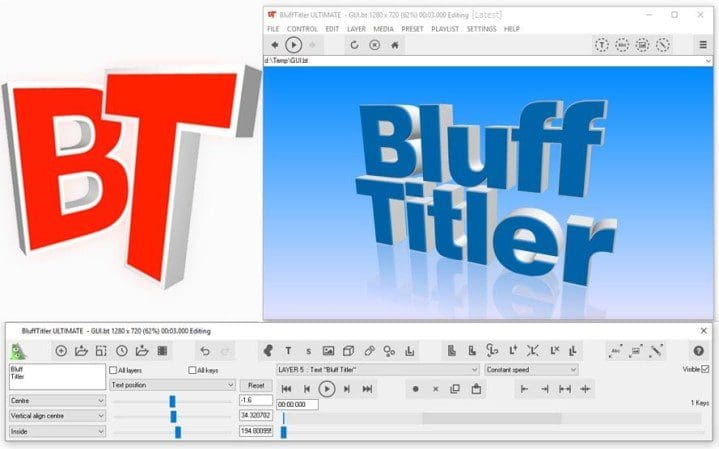Screen dimensions: 719x449
Task: Click the add new layer plus icon
Action: point(61,351)
